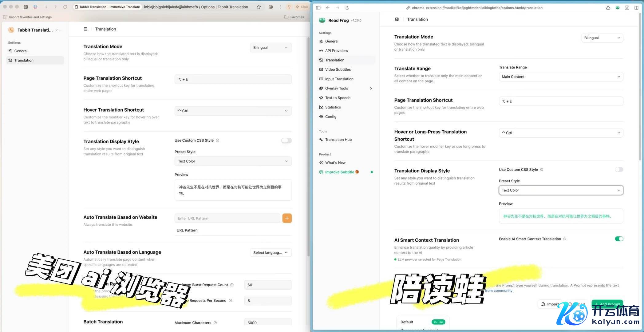Open the Translate Range Main Content dropdown
Screen dimensions: 644x332
[561, 77]
